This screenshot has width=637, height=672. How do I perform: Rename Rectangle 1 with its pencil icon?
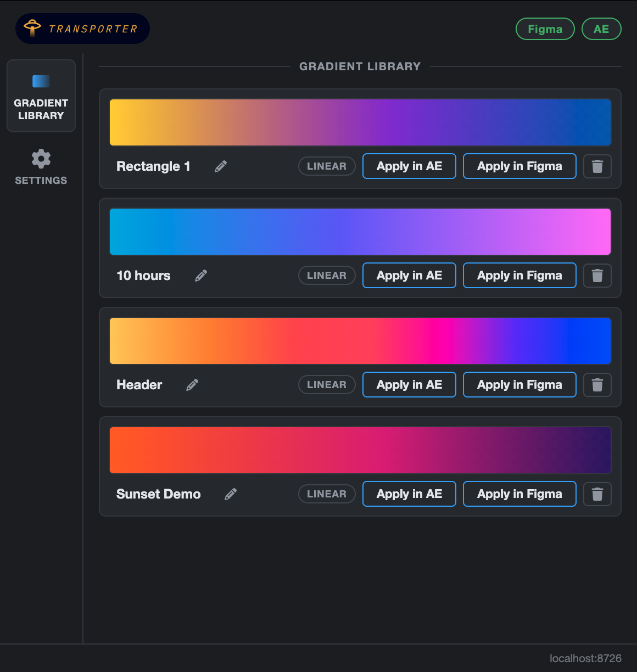tap(221, 166)
